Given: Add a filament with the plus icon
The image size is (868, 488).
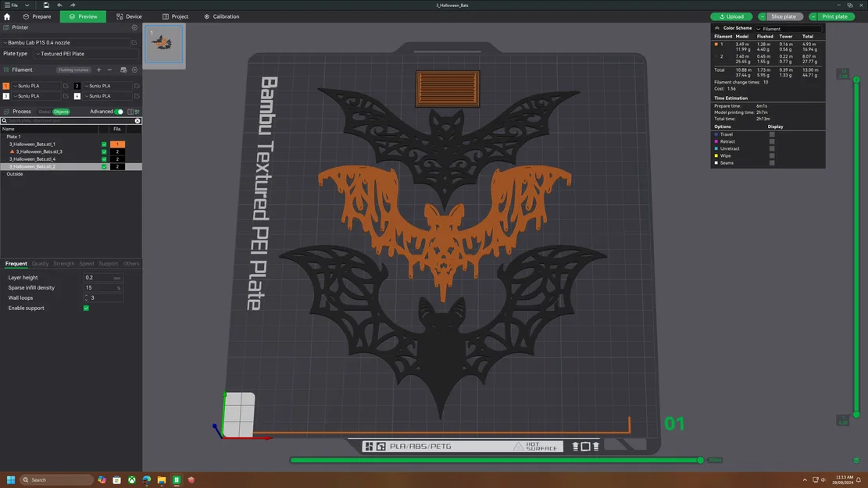Looking at the screenshot, I should (99, 69).
